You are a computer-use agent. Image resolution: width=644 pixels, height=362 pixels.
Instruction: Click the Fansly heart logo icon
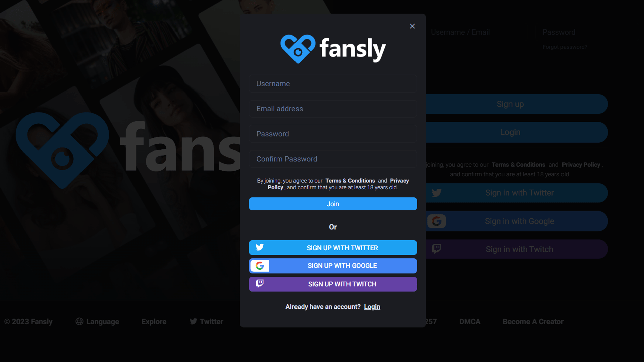click(x=297, y=48)
